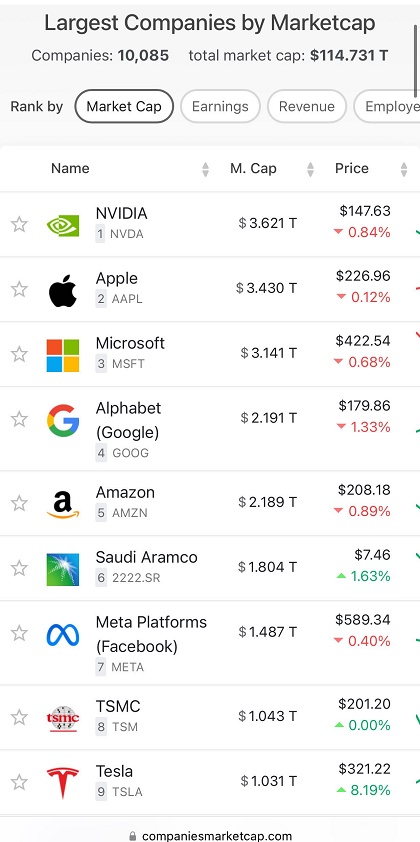Sort by the Name column arrows
This screenshot has height=842, width=420.
point(205,170)
